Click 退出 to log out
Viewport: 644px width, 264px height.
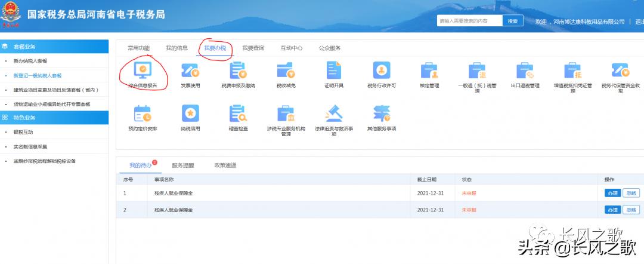point(639,22)
